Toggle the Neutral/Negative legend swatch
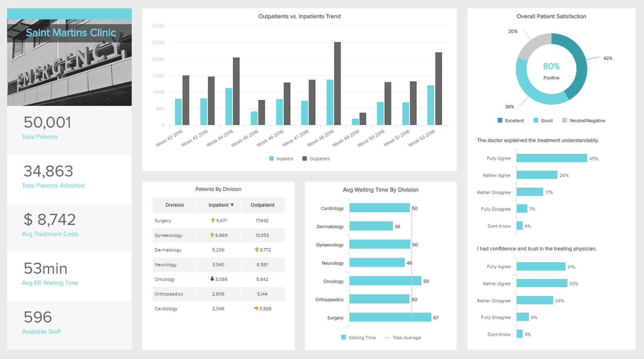 click(x=564, y=121)
